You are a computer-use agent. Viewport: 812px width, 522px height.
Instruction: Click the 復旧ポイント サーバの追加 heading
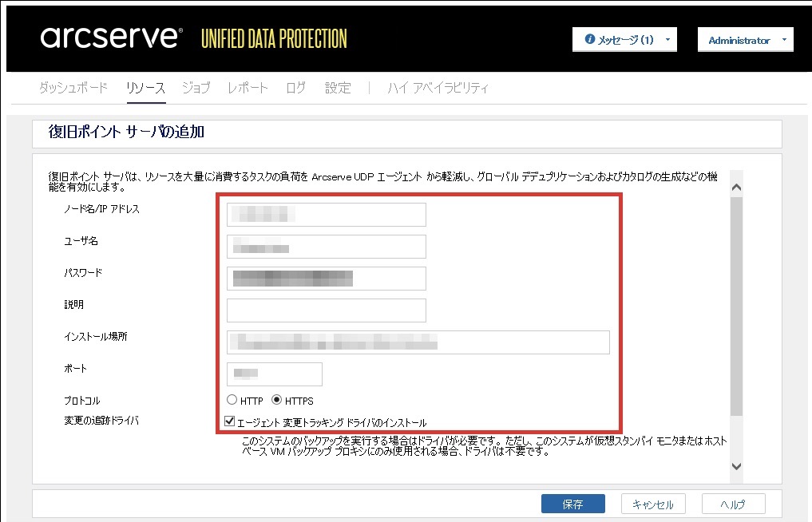(126, 132)
